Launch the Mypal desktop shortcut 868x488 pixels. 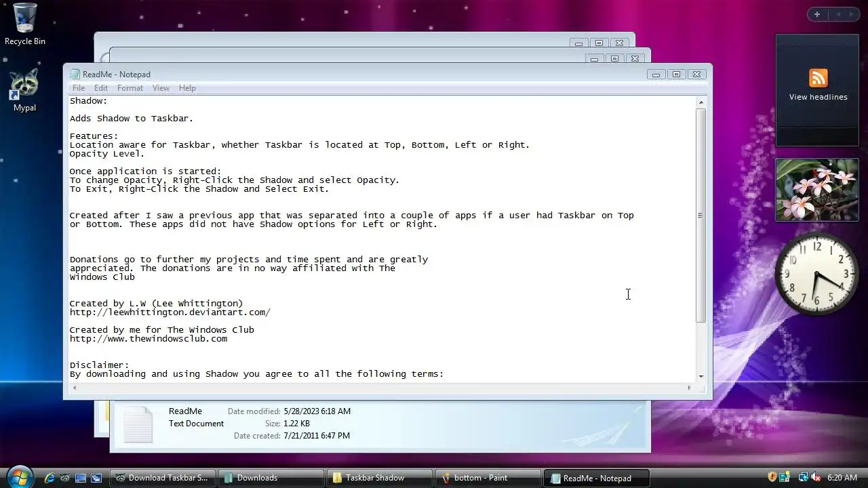click(24, 91)
